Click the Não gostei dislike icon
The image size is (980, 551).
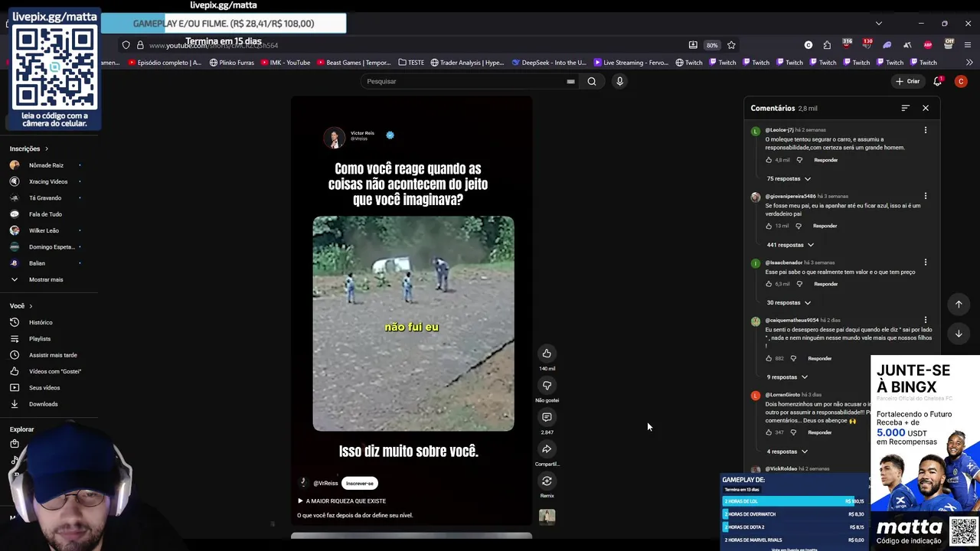point(547,385)
